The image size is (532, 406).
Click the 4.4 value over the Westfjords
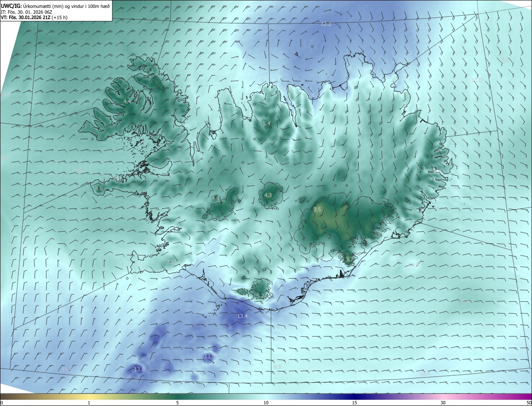coord(127,101)
